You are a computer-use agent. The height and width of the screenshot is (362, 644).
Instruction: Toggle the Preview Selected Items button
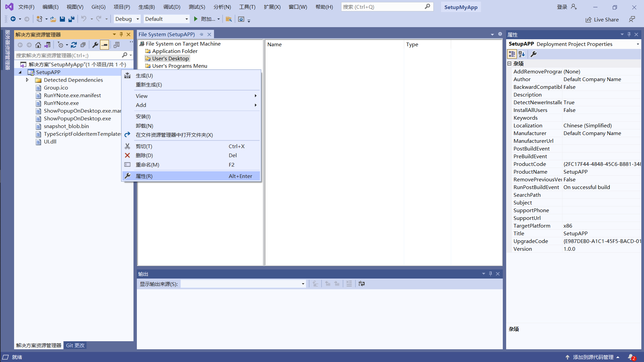point(105,45)
